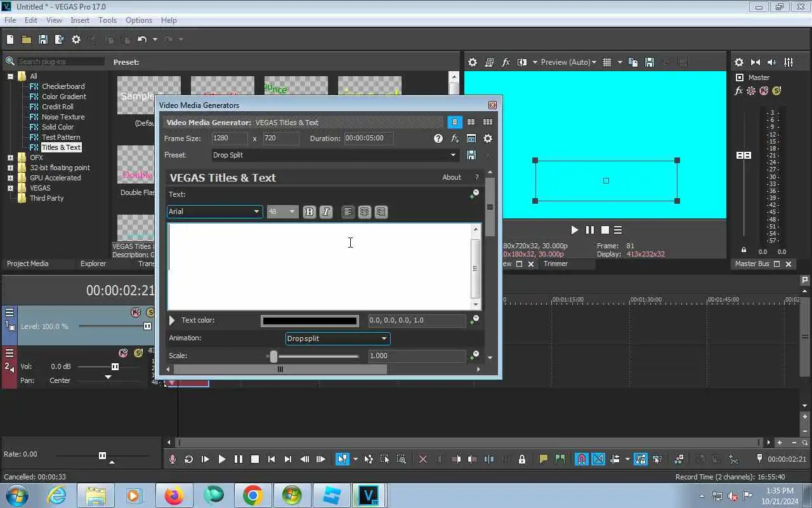This screenshot has height=508, width=812.
Task: Click the black Text color swatch
Action: (x=310, y=321)
